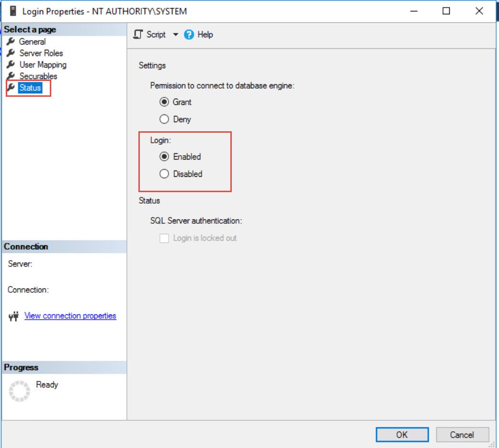Open the General page
Viewport: 499px width, 448px height.
32,42
